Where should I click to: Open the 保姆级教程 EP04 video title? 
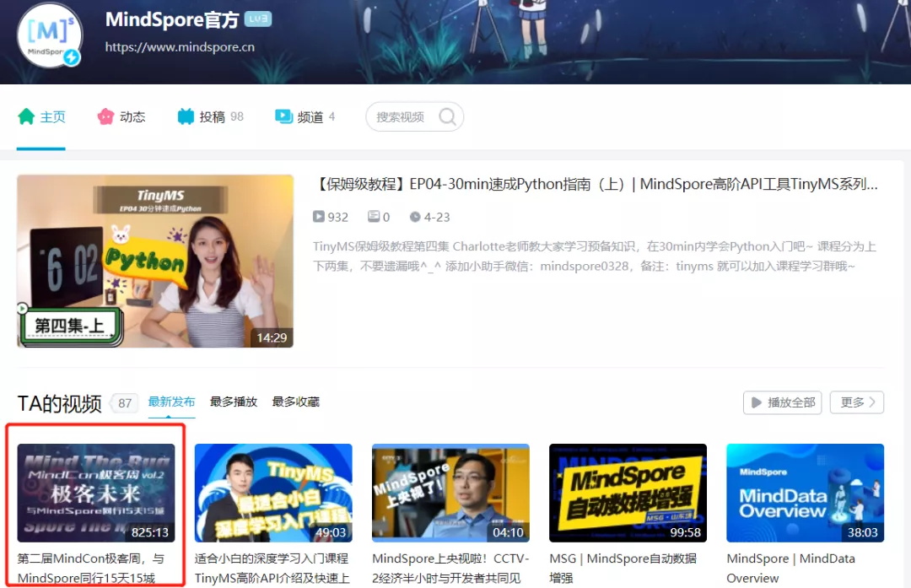[x=596, y=184]
